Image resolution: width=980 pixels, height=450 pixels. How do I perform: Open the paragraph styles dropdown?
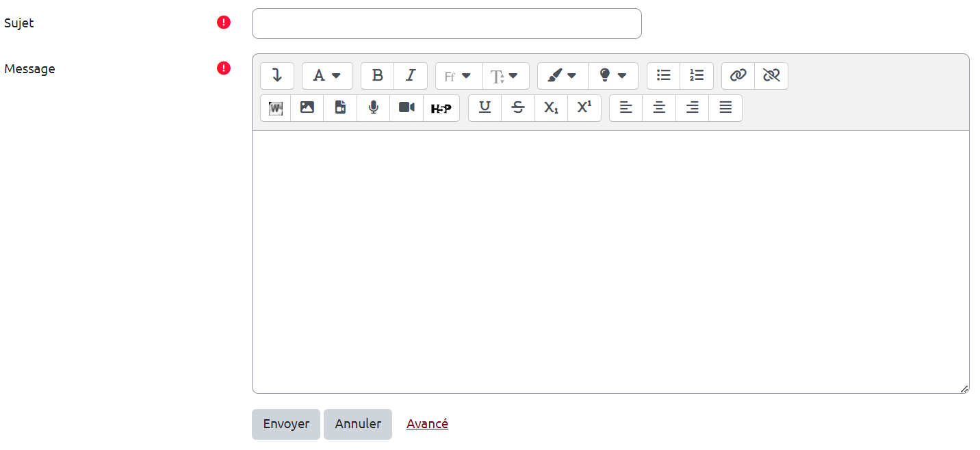click(x=327, y=76)
